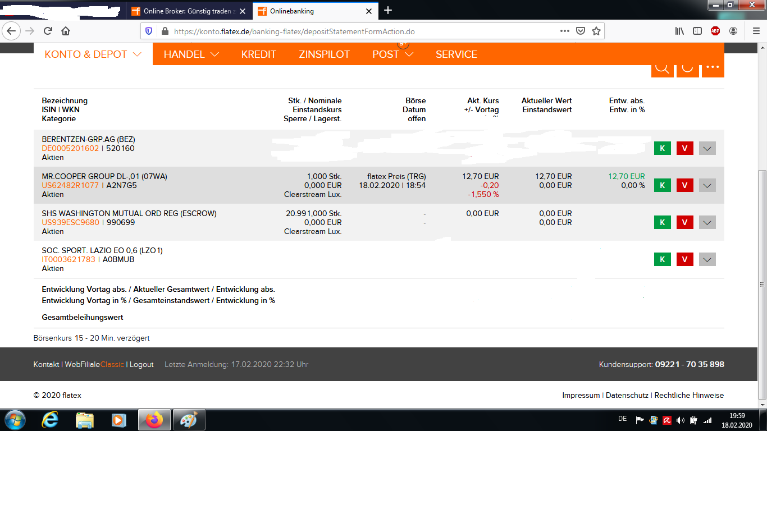The image size is (767, 532).
Task: Open the Firefox home page
Action: [x=66, y=31]
